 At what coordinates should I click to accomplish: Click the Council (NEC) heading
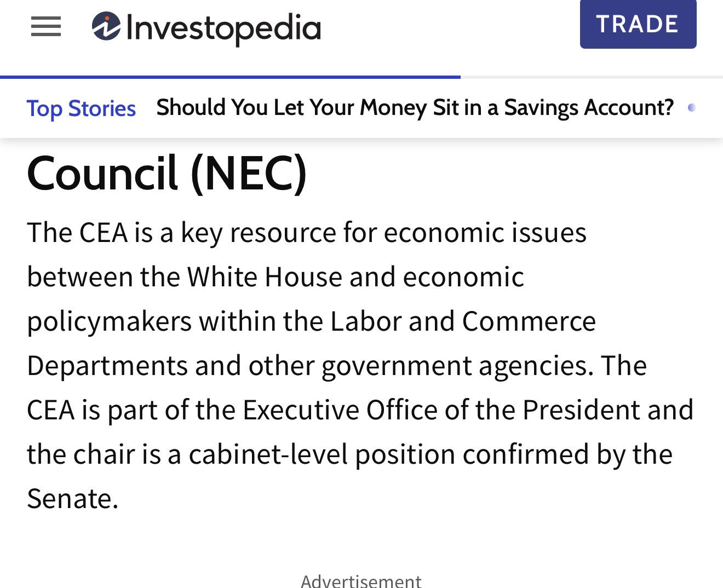click(x=167, y=174)
